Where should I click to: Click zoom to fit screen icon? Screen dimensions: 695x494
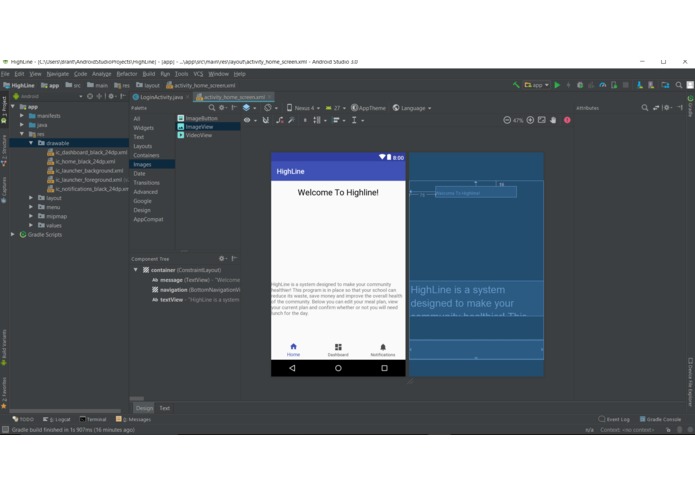coord(542,120)
